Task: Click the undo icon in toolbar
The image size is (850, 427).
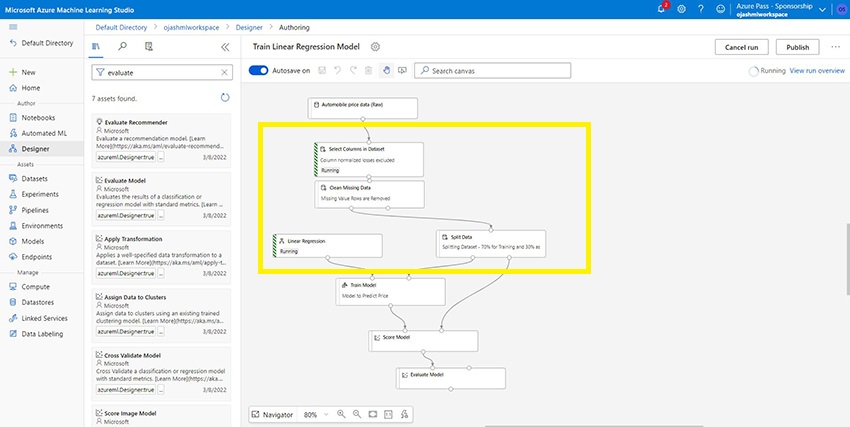Action: [x=337, y=70]
